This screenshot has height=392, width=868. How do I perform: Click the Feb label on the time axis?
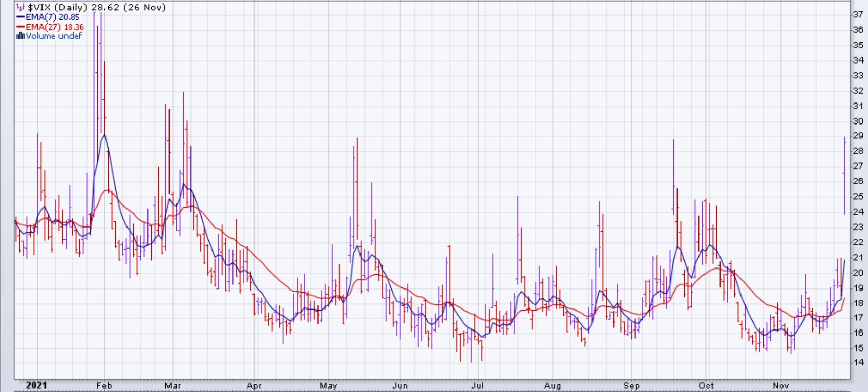pos(104,386)
